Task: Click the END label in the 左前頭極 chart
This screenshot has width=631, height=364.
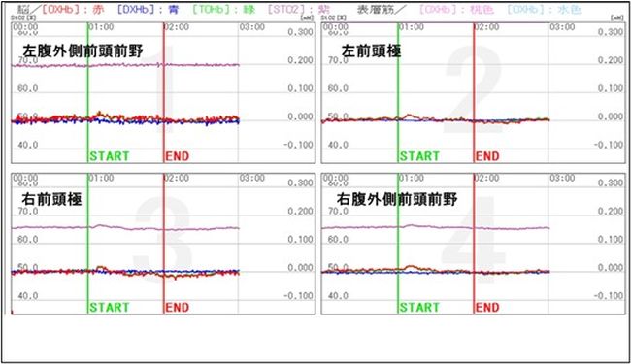Action: point(487,156)
